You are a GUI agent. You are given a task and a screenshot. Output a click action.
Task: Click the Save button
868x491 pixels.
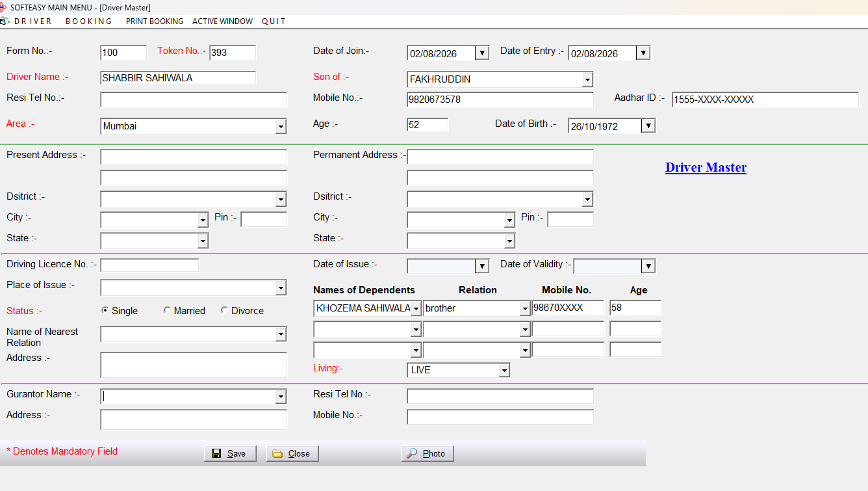point(230,453)
